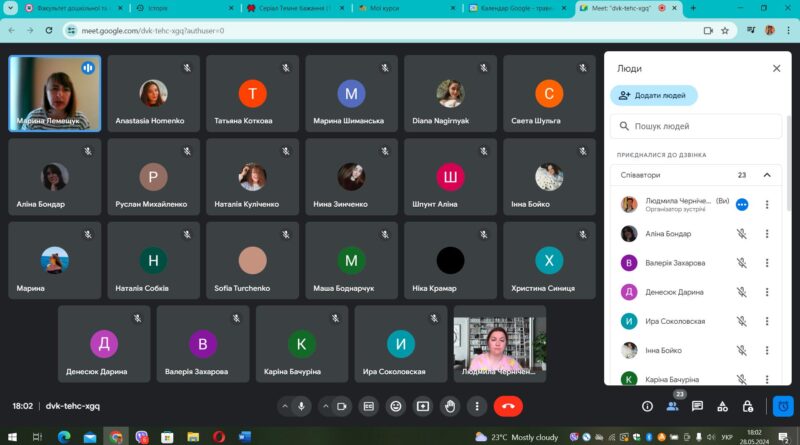Click the Додати людей button

[x=654, y=95]
